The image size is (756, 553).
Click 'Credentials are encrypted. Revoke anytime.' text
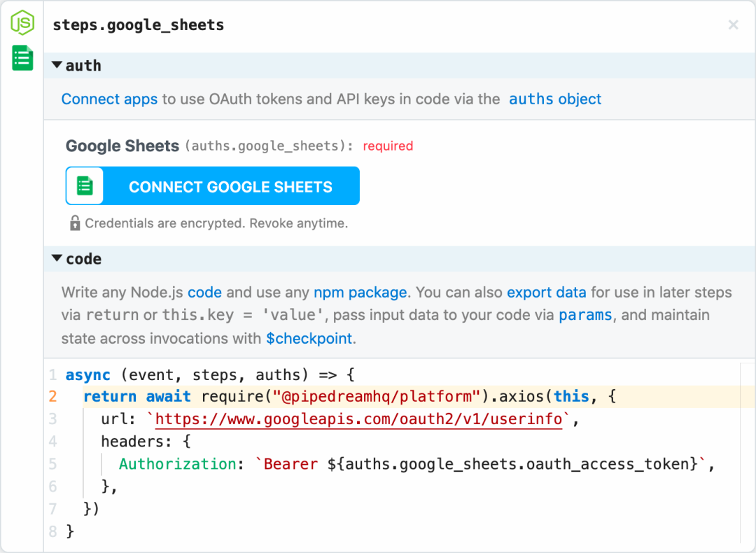coord(216,223)
